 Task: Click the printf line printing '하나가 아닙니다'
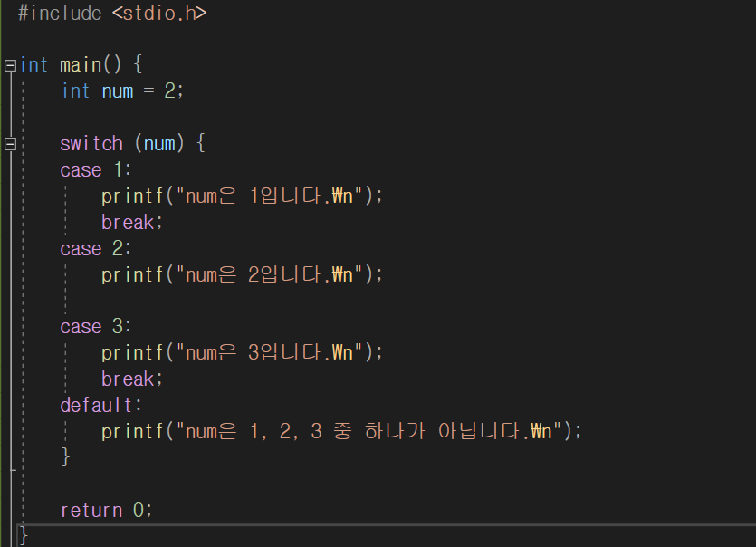[x=341, y=431]
